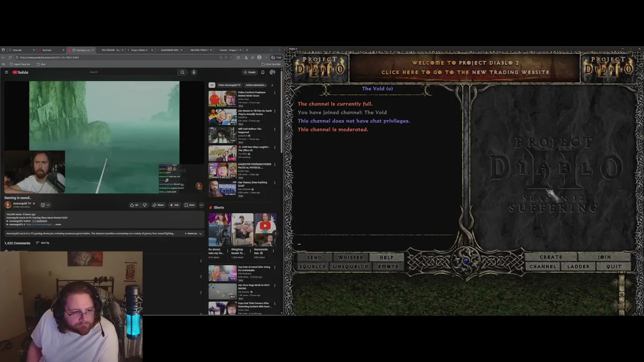Image resolution: width=644 pixels, height=362 pixels.
Task: Click the YouTube Create button
Action: pos(250,72)
